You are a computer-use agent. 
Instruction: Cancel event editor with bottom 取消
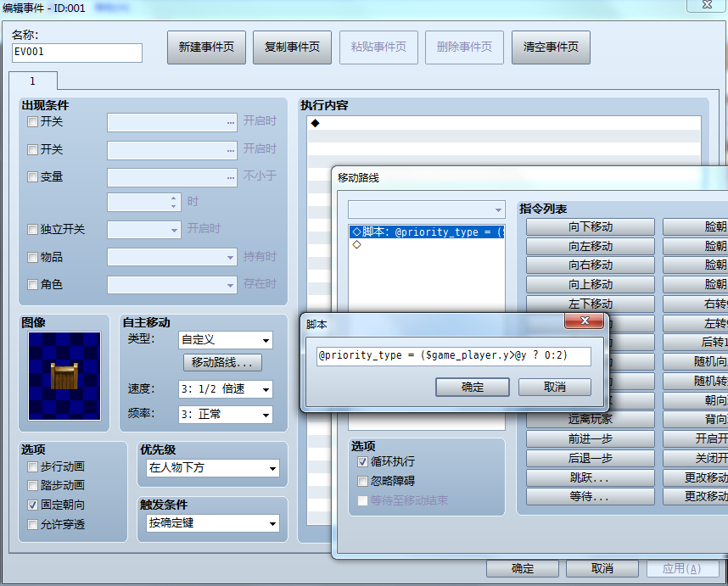coord(602,569)
